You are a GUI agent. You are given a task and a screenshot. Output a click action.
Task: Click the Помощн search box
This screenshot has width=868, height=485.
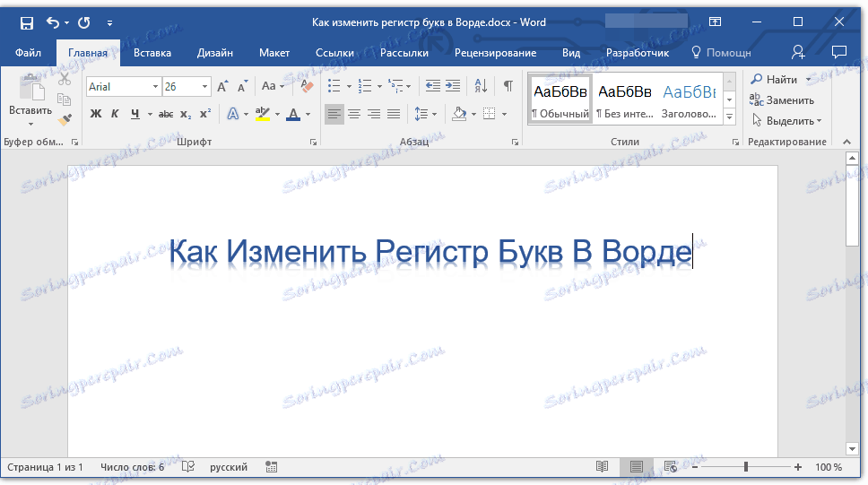[721, 53]
